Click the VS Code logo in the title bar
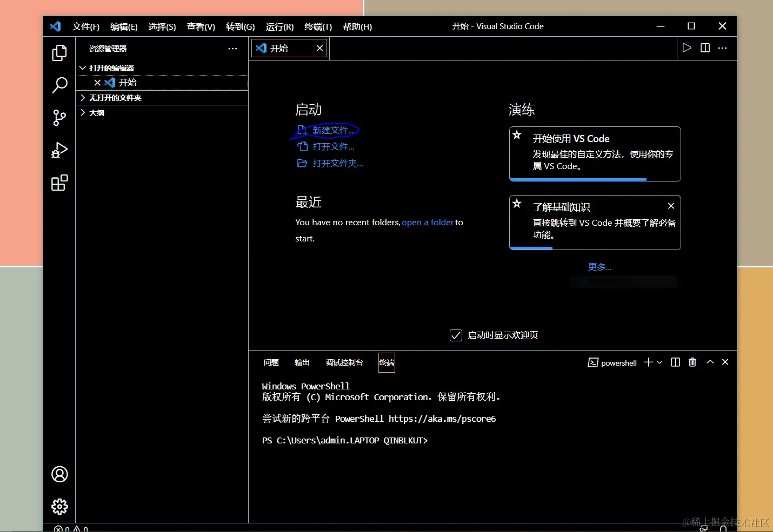The image size is (773, 532). point(55,26)
